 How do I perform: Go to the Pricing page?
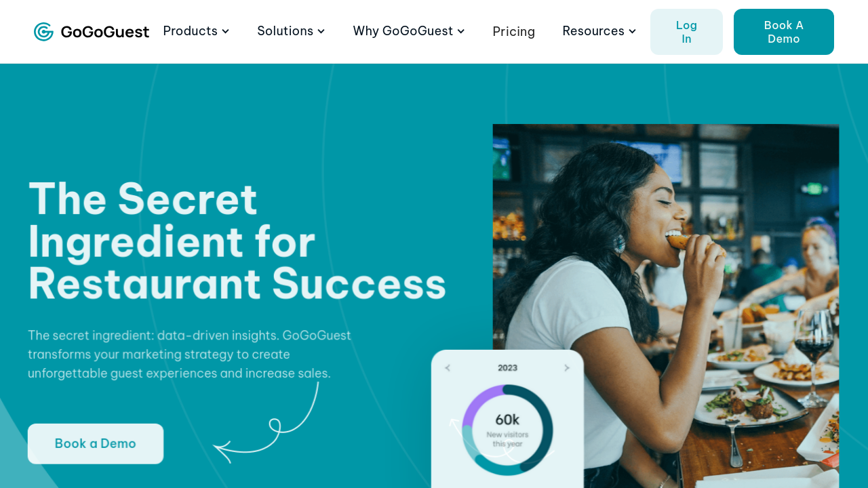(513, 32)
